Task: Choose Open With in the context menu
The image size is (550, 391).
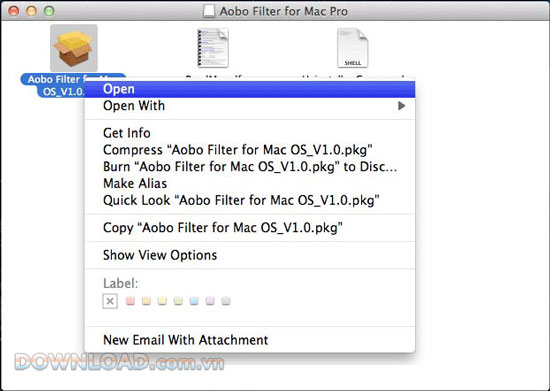Action: tap(250, 106)
